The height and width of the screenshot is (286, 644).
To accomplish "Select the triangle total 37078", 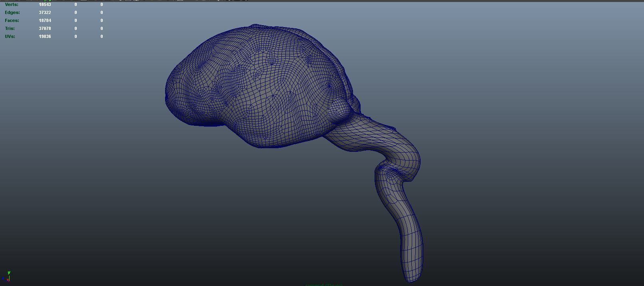I will coord(45,28).
